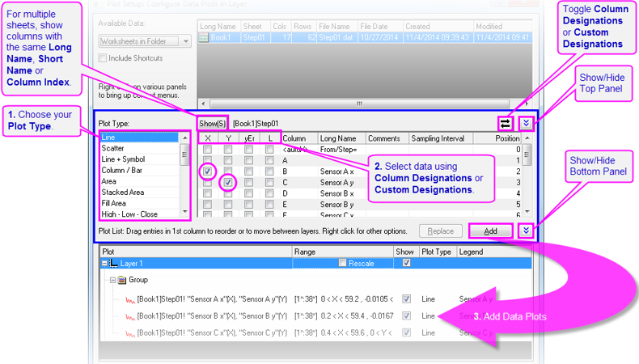Choose Scatter from the Plot Type list
This screenshot has height=364, width=639.
113,149
